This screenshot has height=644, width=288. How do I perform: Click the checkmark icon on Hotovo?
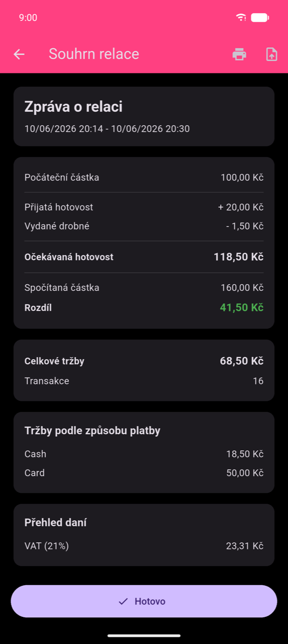click(x=123, y=601)
